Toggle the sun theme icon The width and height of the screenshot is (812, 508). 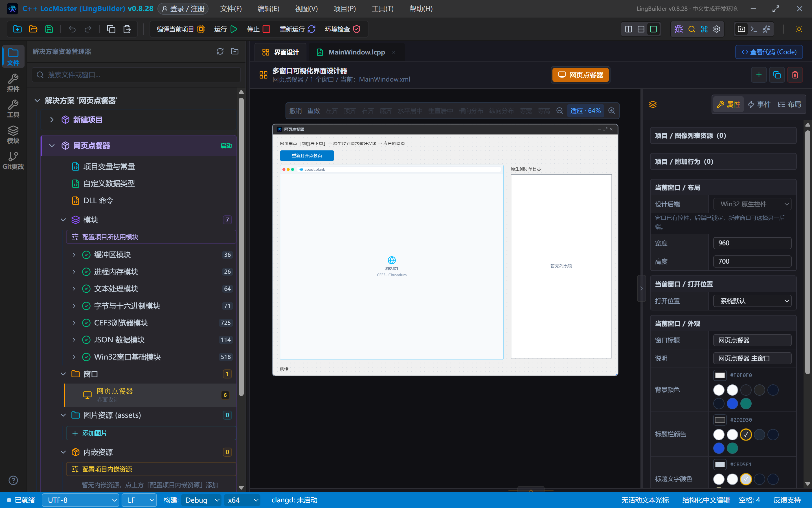point(799,29)
